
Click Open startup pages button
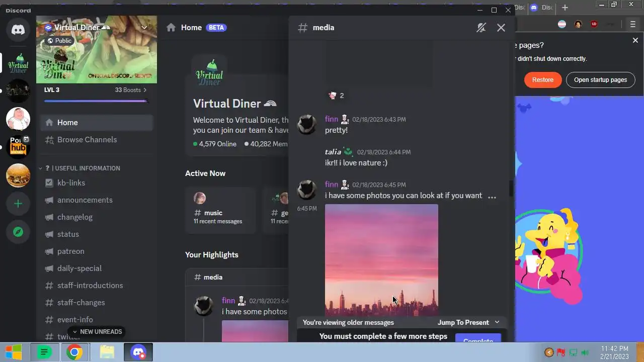click(x=600, y=80)
